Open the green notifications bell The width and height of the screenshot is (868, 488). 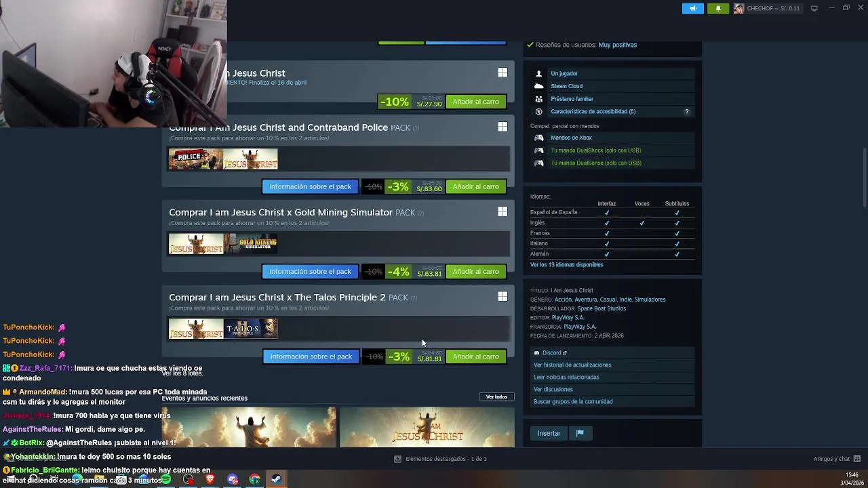coord(718,8)
